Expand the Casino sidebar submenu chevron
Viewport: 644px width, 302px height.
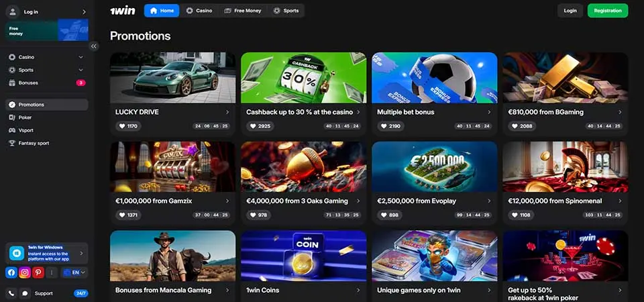80,57
